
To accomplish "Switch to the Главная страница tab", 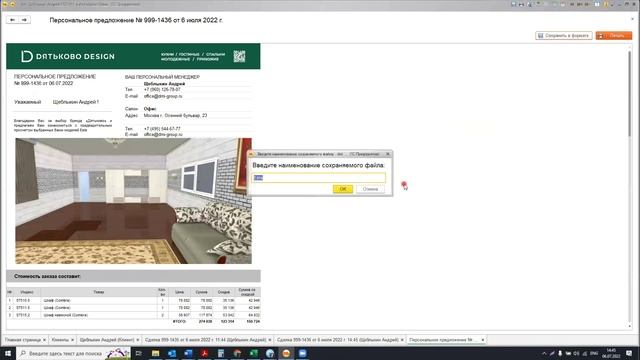I will click(x=23, y=340).
